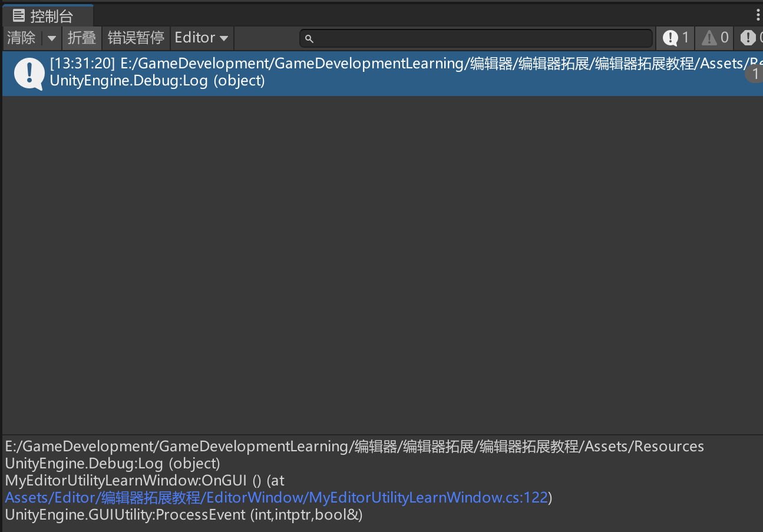Open the Editor target dropdown

point(202,38)
